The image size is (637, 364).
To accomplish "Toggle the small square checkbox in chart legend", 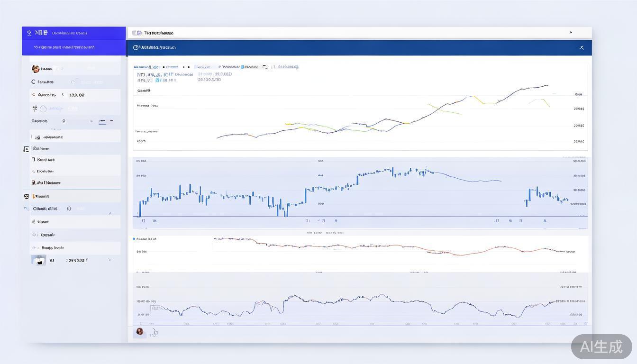I will point(265,67).
